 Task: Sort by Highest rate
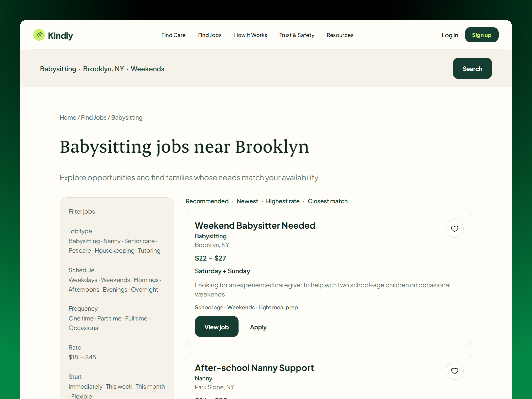[x=283, y=201]
